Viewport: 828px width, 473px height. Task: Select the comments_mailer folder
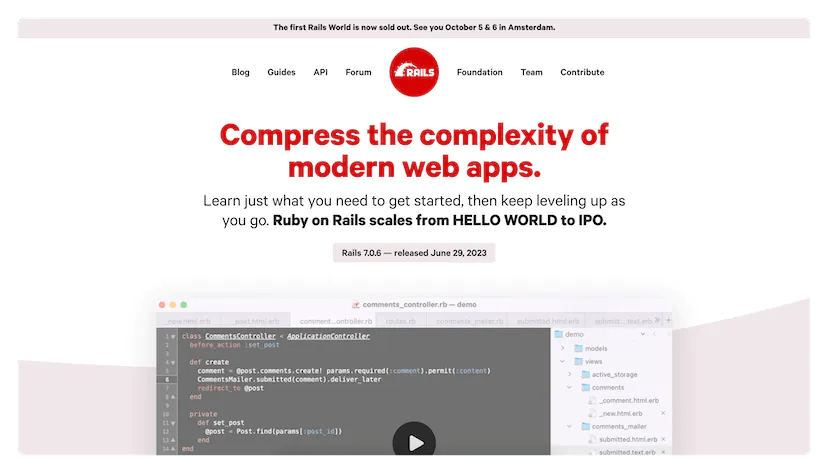click(614, 427)
